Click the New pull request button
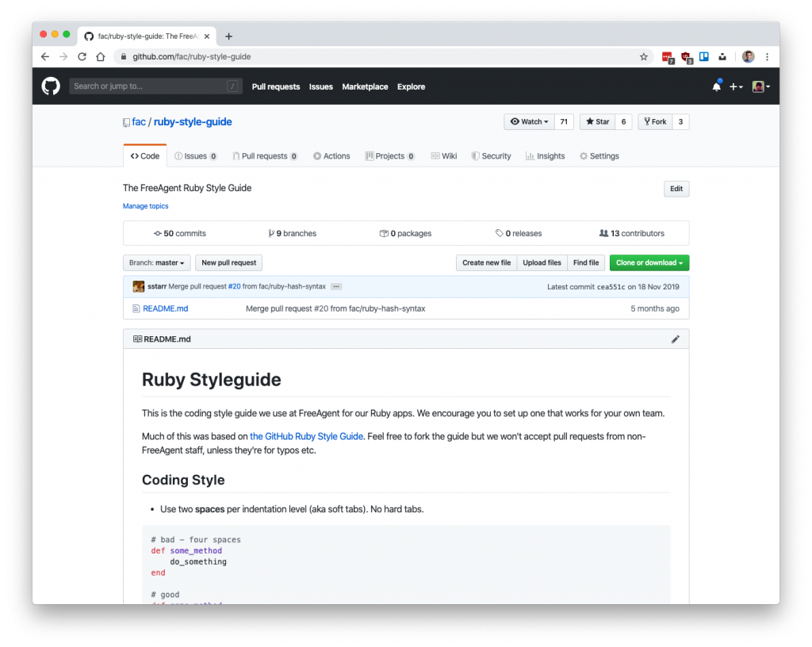The height and width of the screenshot is (647, 812). (x=229, y=263)
